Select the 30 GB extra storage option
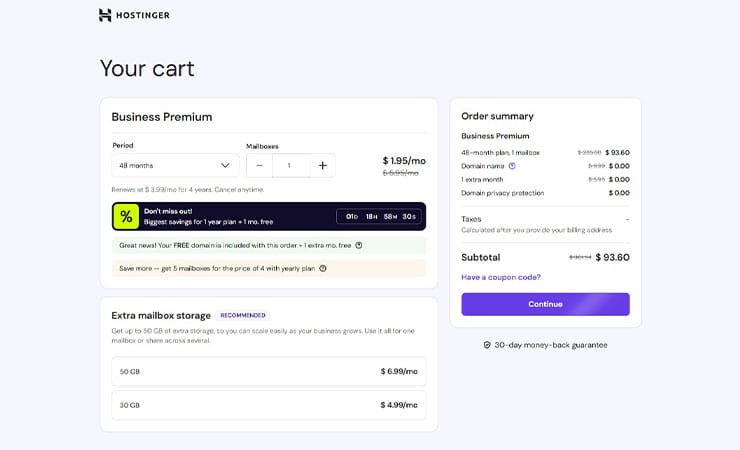This screenshot has height=450, width=740. [269, 405]
